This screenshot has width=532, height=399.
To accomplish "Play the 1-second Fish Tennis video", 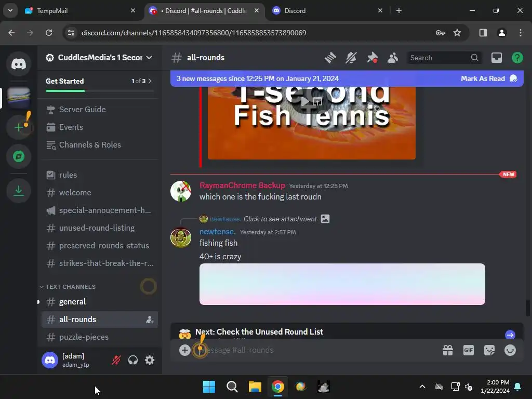I will click(x=305, y=101).
